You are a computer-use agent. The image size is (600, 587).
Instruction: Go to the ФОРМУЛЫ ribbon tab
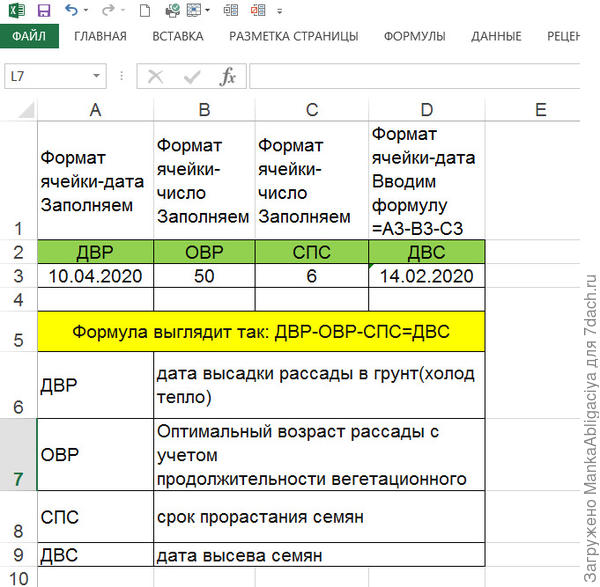pyautogui.click(x=415, y=37)
